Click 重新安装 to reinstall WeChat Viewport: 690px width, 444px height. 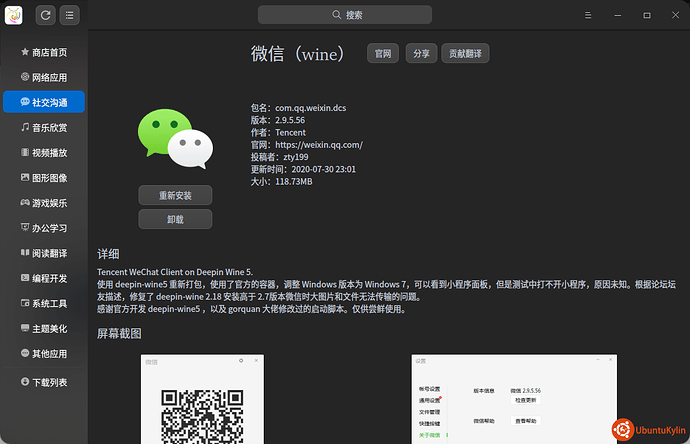(175, 195)
